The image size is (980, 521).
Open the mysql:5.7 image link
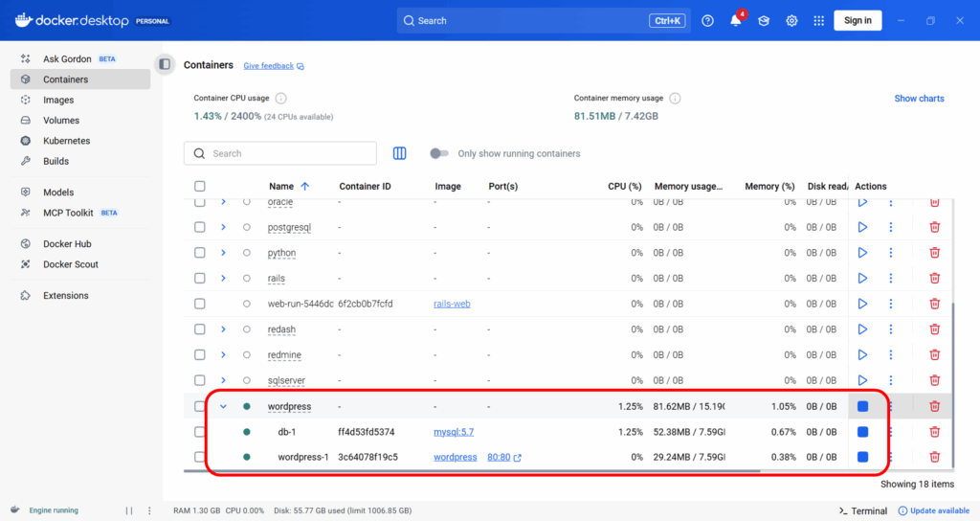click(454, 432)
